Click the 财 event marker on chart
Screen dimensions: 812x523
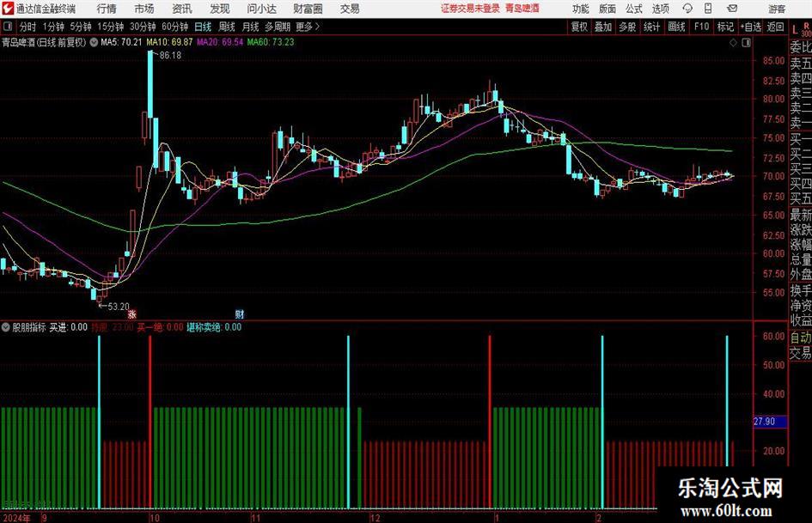pyautogui.click(x=239, y=313)
